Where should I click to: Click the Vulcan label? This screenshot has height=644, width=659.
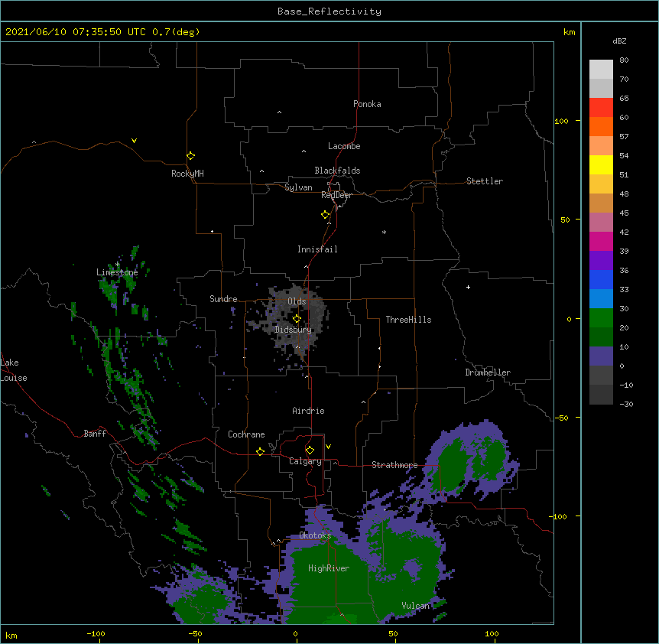click(x=416, y=606)
